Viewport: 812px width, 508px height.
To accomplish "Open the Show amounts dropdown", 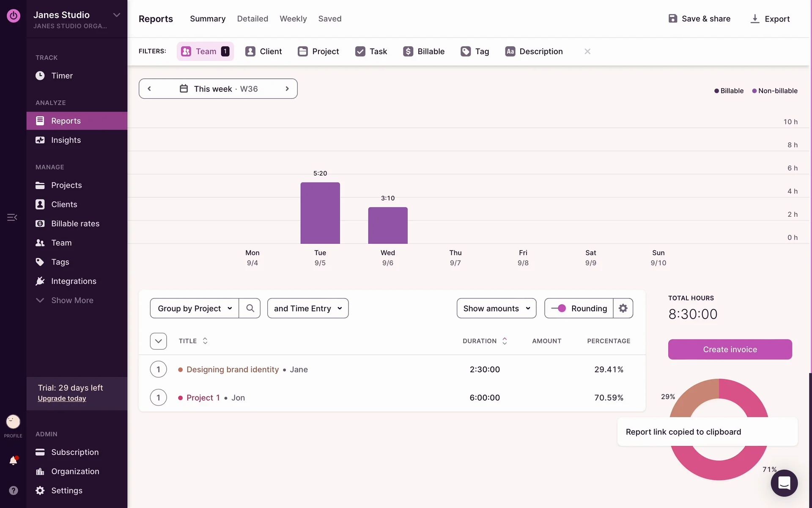I will pyautogui.click(x=496, y=308).
